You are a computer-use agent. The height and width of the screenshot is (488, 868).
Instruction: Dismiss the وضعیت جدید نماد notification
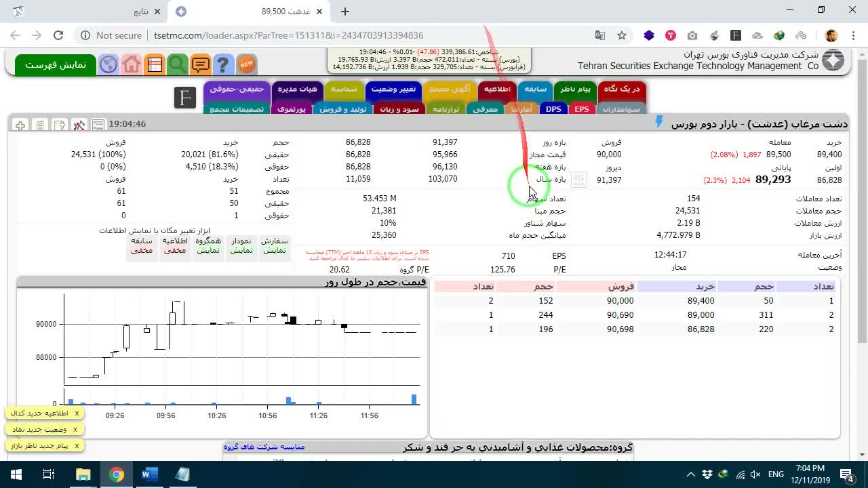75,429
